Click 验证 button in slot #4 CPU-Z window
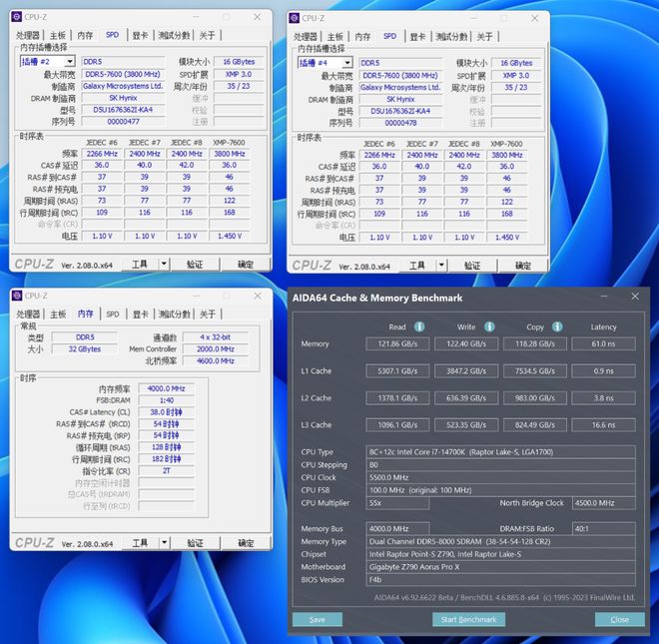This screenshot has width=659, height=644. click(472, 266)
